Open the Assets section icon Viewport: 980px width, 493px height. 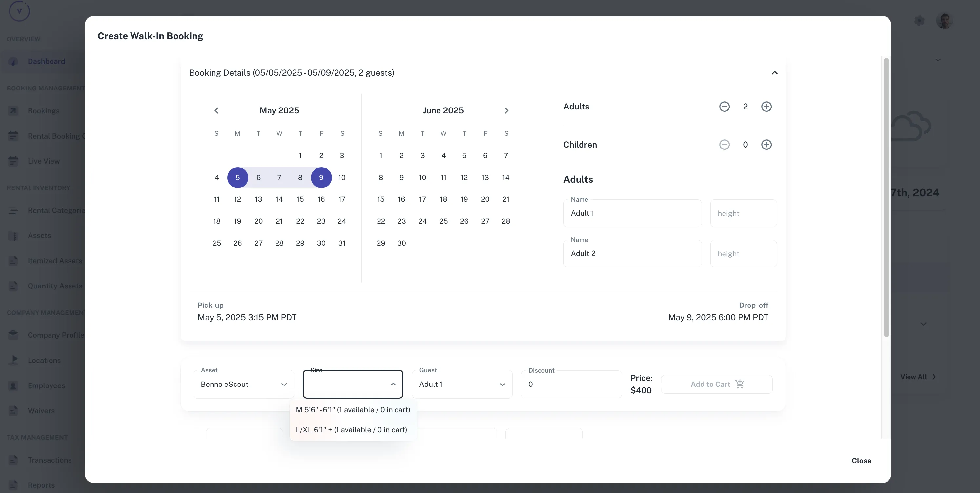click(14, 236)
